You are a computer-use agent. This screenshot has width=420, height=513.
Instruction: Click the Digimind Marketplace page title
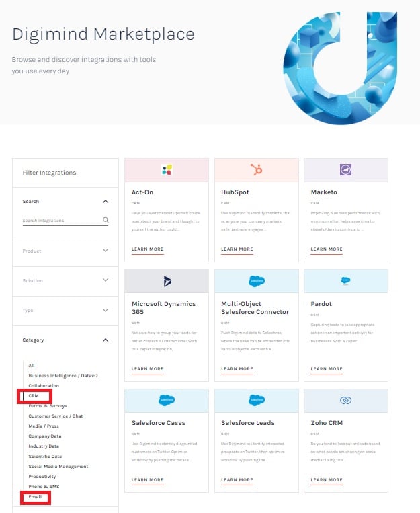(103, 34)
